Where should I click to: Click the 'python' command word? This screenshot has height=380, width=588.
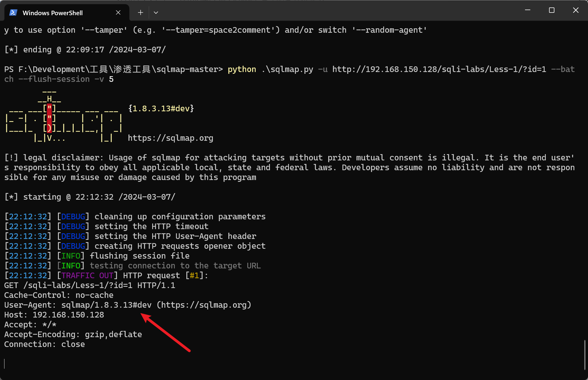pos(242,69)
